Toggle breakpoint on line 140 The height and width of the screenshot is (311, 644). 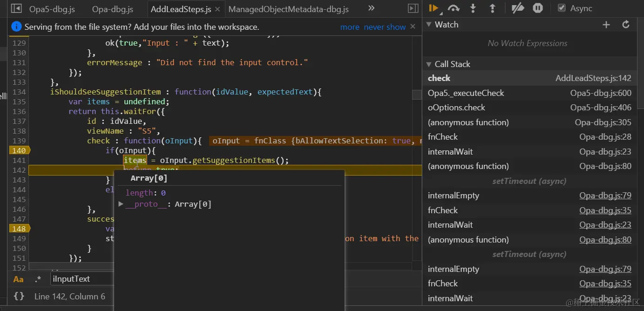click(x=19, y=150)
